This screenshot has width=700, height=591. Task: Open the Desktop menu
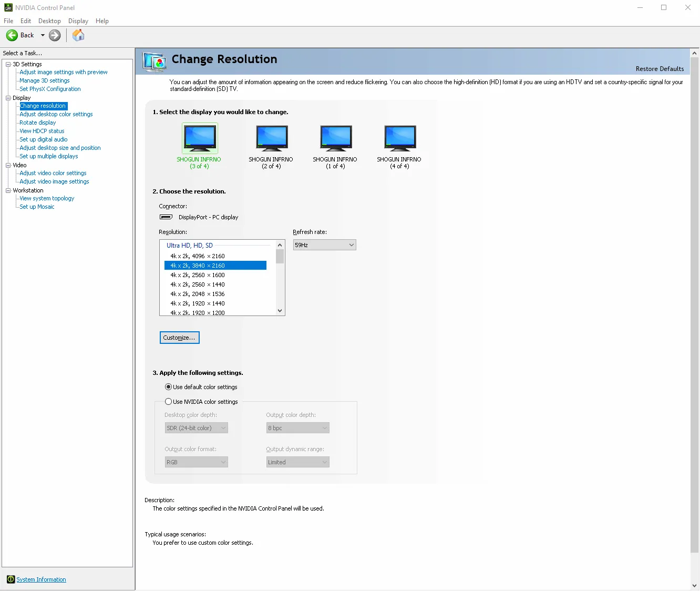click(x=49, y=21)
